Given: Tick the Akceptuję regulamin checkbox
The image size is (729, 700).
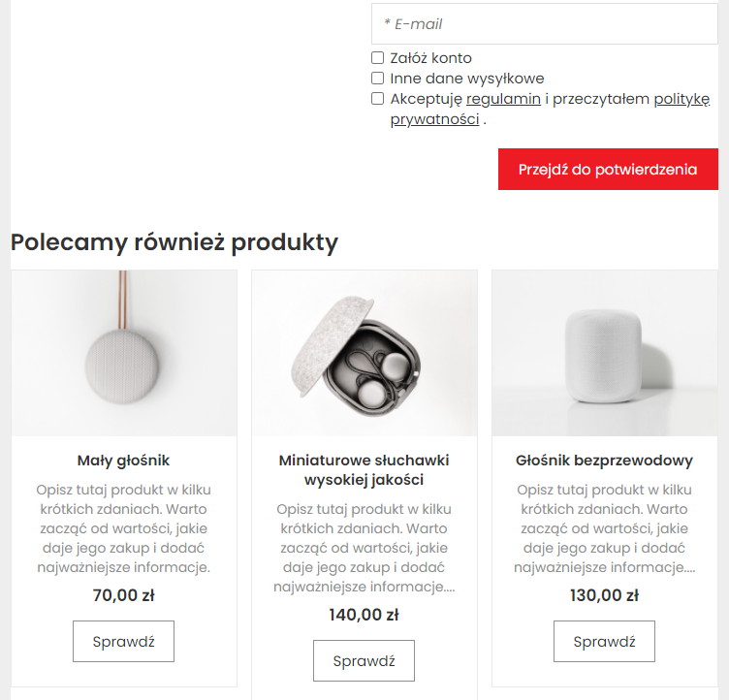Looking at the screenshot, I should [377, 99].
